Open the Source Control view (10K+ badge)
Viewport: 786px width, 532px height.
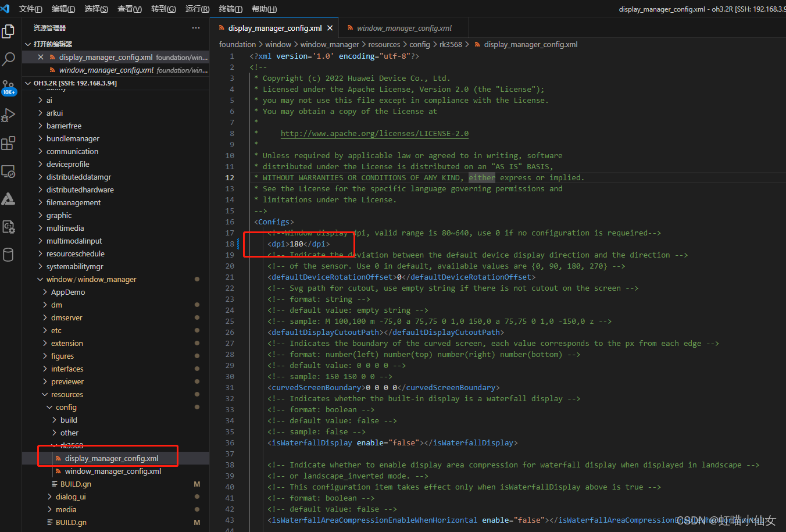point(8,87)
